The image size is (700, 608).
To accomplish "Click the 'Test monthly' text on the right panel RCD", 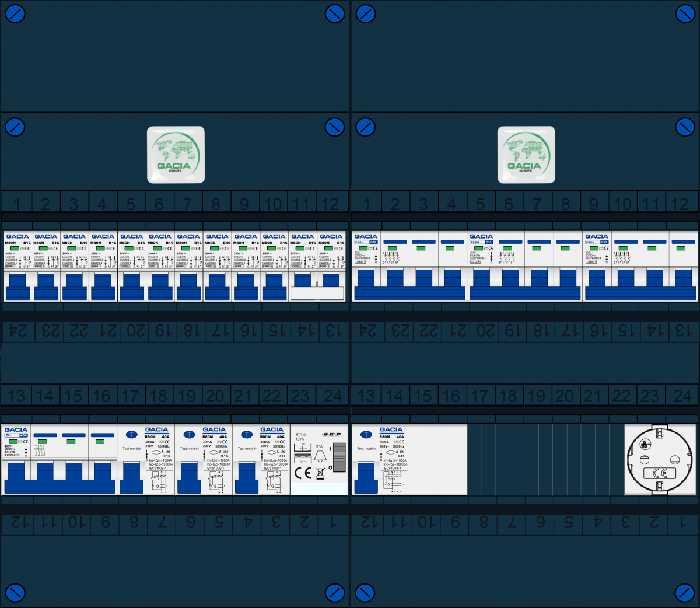I will tap(366, 449).
